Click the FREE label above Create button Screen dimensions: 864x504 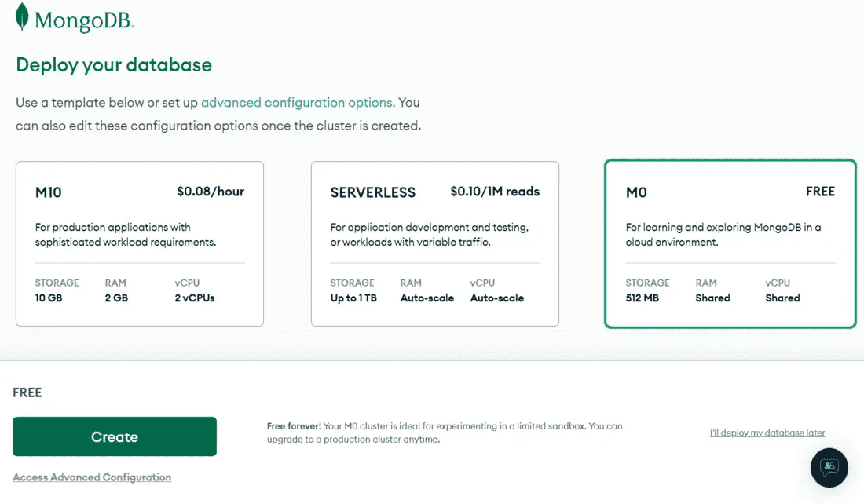[27, 393]
